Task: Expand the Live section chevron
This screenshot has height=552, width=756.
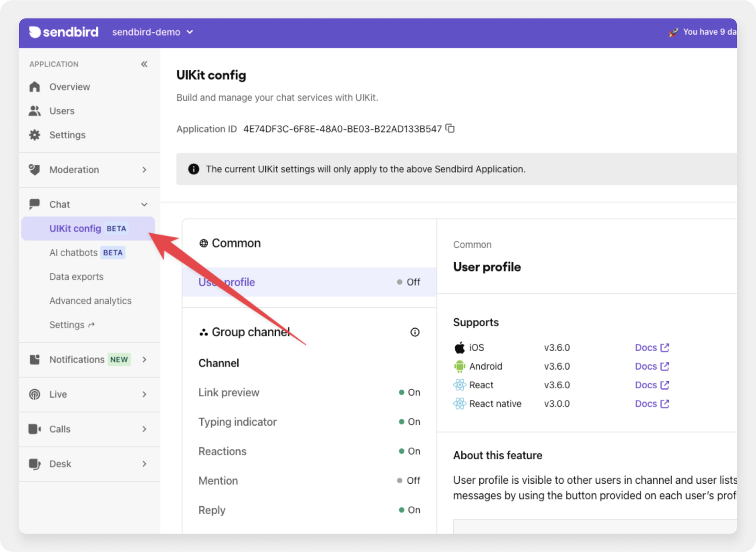Action: 144,394
